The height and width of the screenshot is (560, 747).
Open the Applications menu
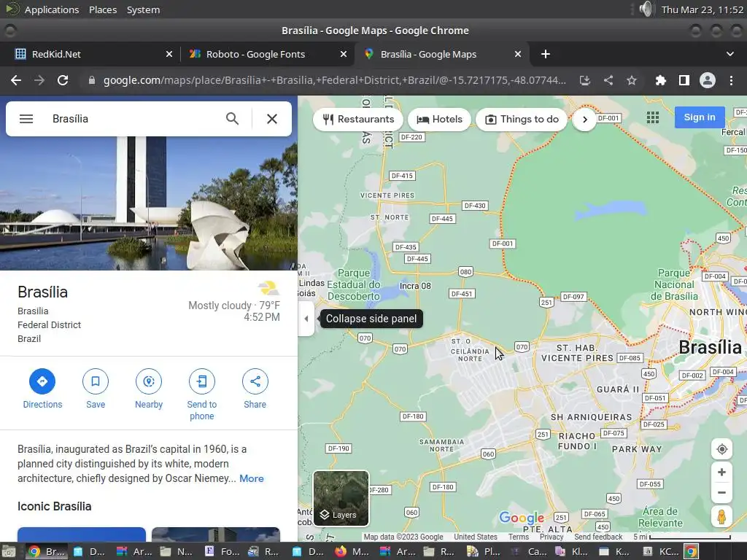pyautogui.click(x=52, y=9)
